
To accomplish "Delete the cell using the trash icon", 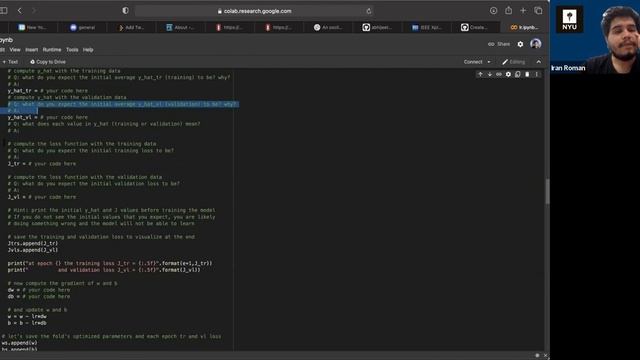I will tap(527, 74).
